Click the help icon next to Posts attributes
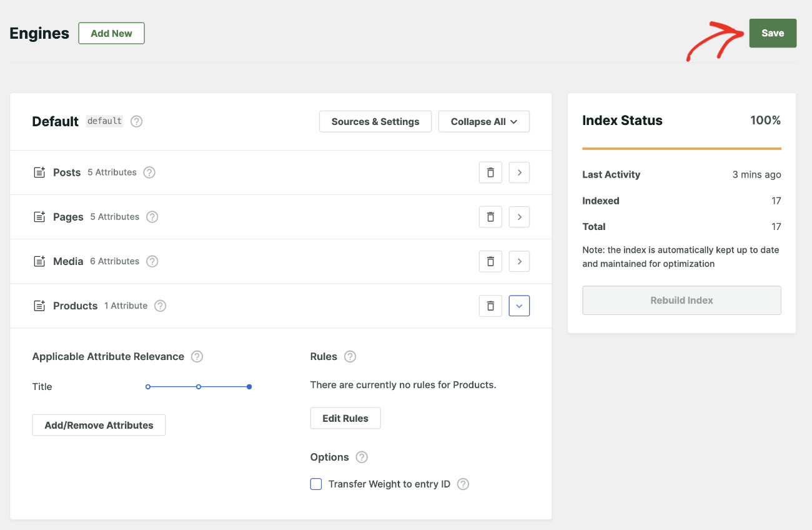 coord(149,172)
